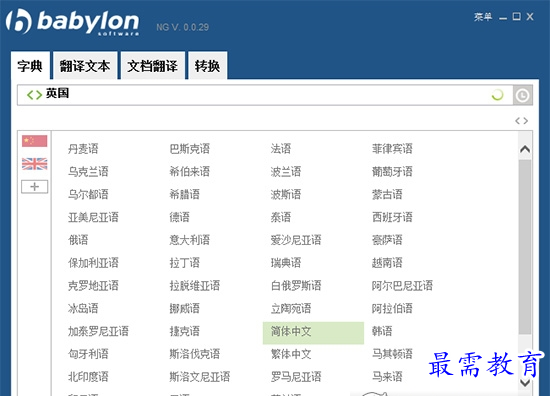Select 冰岛语 language

pyautogui.click(x=83, y=308)
